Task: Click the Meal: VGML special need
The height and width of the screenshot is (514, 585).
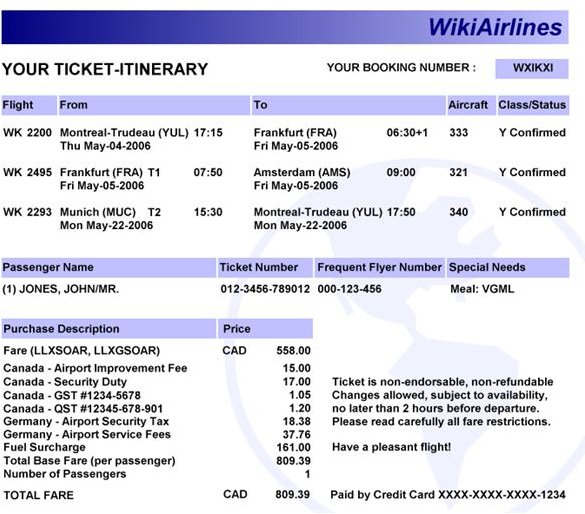Action: 482,289
